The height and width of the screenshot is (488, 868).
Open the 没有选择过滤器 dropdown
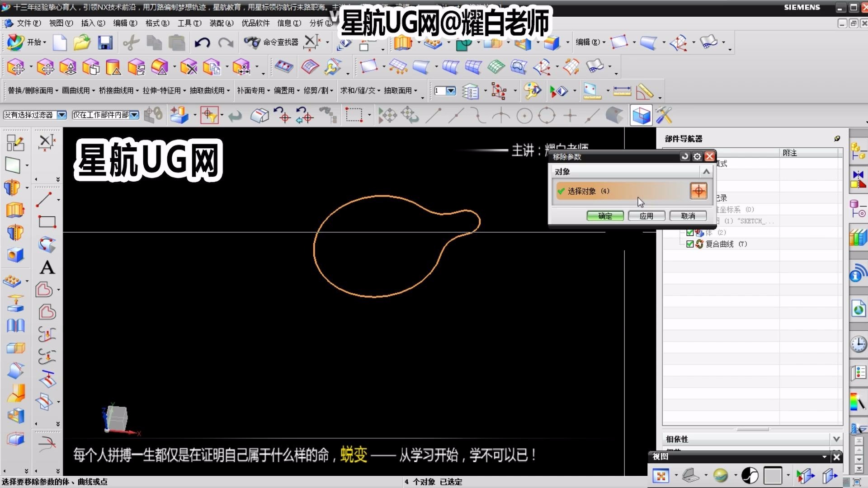pos(62,115)
